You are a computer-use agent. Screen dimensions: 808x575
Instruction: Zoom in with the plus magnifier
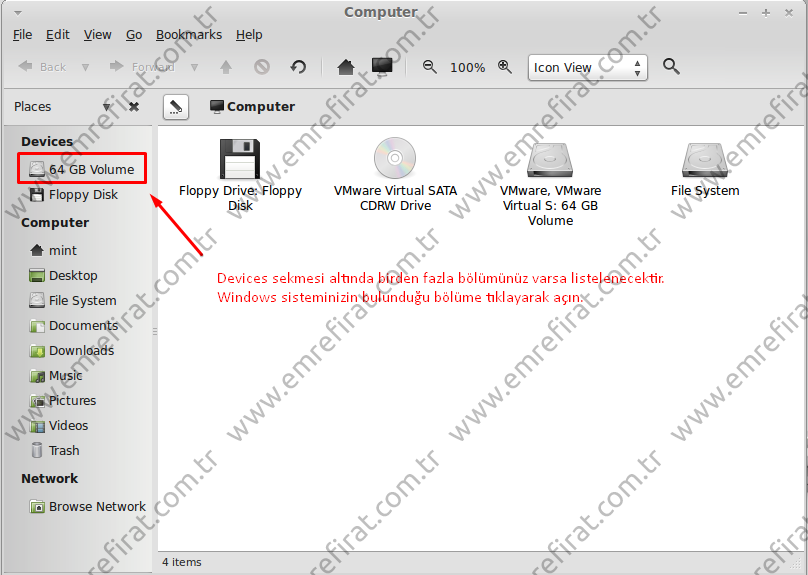click(504, 67)
